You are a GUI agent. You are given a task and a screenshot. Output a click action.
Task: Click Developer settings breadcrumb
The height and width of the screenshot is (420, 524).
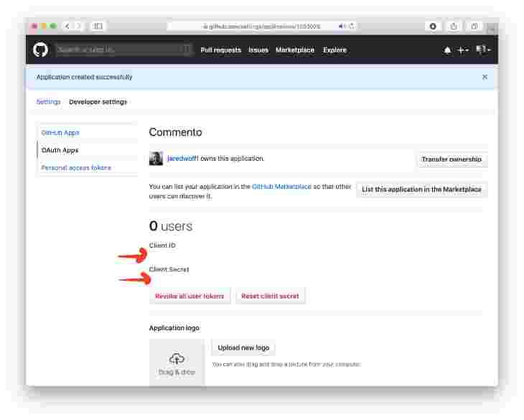coord(98,101)
